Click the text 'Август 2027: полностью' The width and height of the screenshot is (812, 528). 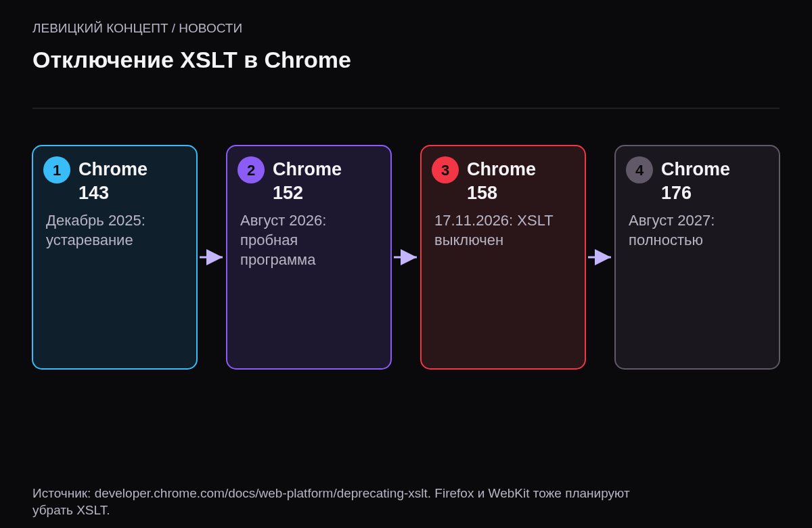671,230
